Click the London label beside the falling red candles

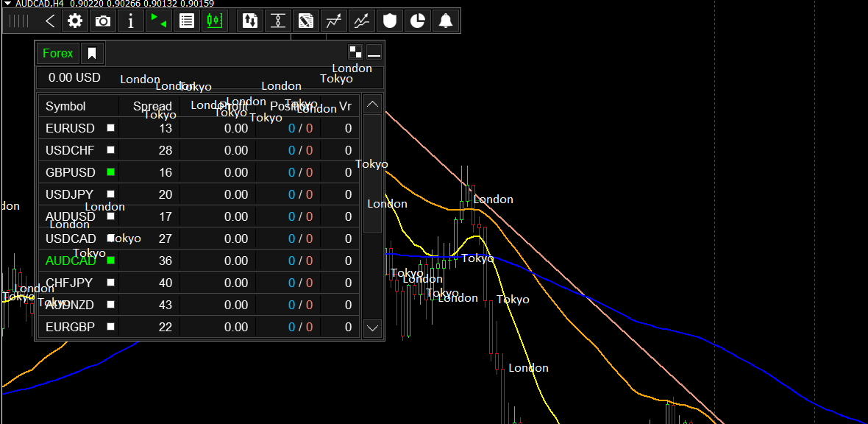point(529,368)
